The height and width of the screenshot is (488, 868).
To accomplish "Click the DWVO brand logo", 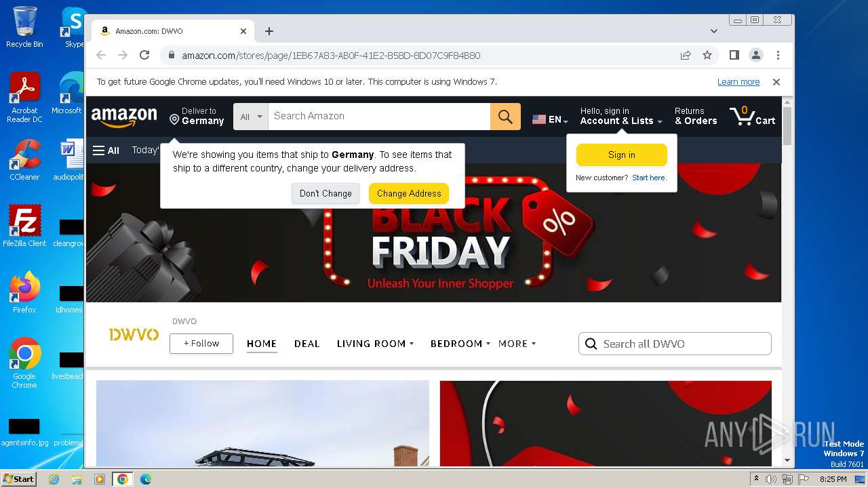I will click(x=134, y=334).
